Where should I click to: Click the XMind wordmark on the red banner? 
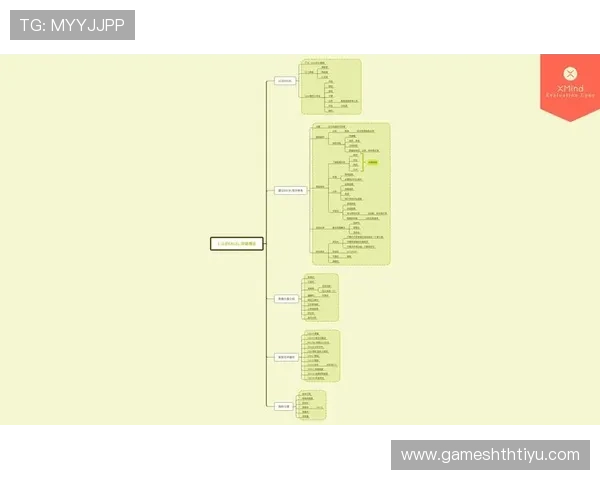click(570, 87)
